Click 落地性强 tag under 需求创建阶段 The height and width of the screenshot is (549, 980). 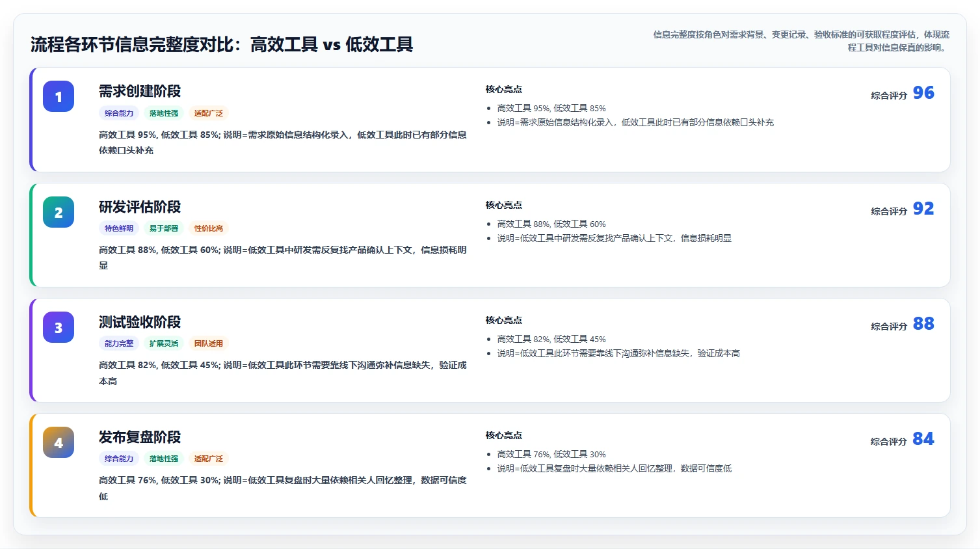[164, 113]
